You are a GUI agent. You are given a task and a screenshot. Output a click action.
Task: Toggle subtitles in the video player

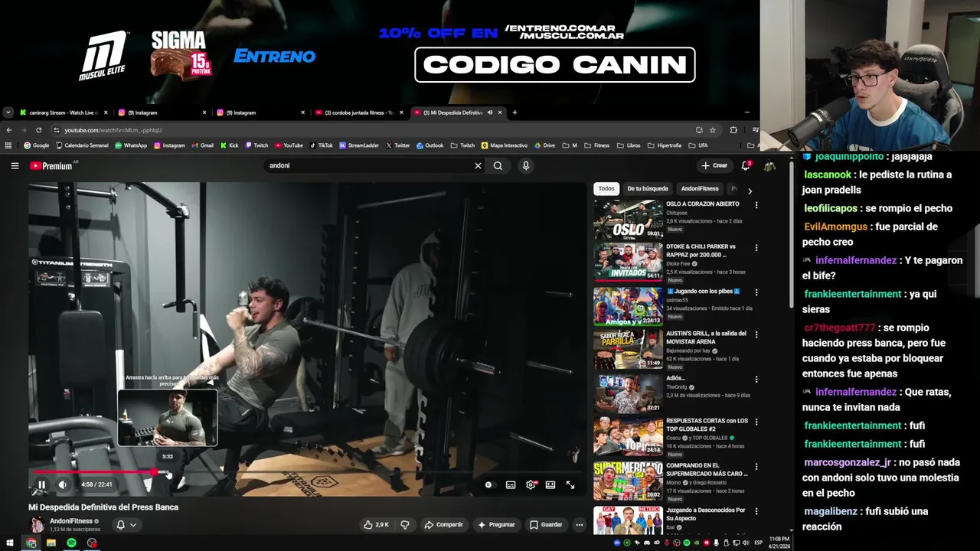tap(511, 484)
